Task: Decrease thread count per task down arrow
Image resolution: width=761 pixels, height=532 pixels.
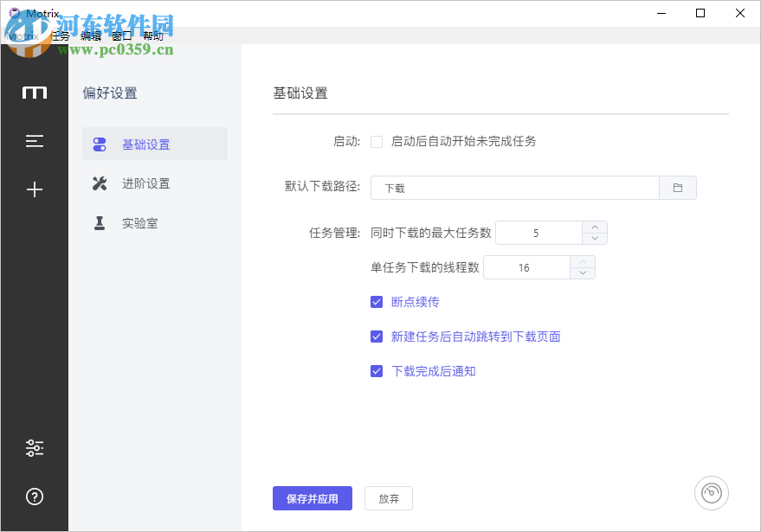Action: [583, 273]
